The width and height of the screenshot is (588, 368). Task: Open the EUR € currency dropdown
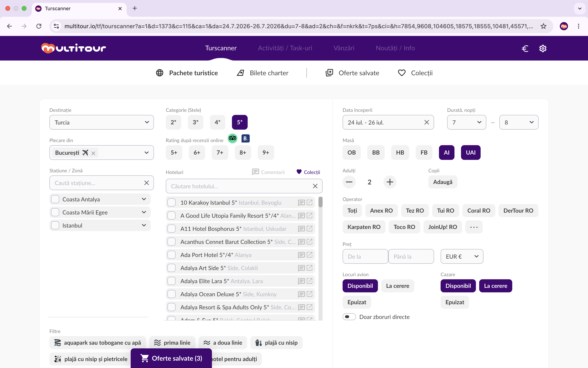[462, 257]
